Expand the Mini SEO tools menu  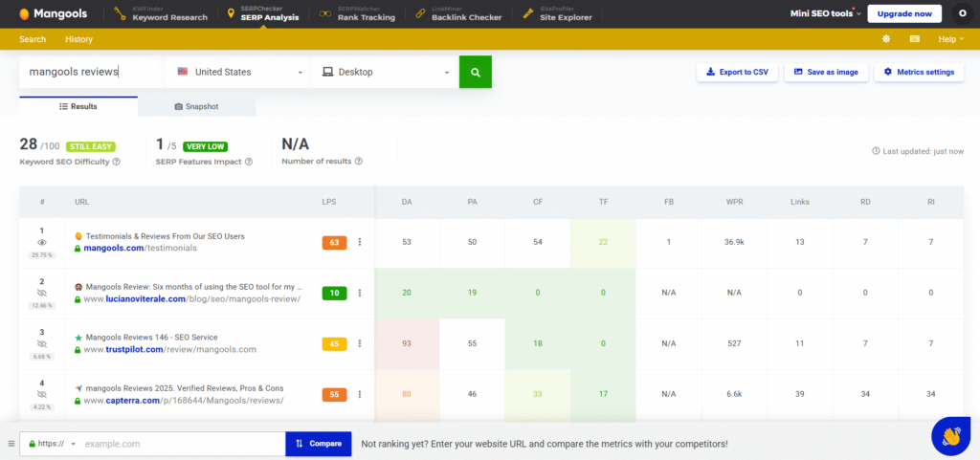click(x=825, y=13)
